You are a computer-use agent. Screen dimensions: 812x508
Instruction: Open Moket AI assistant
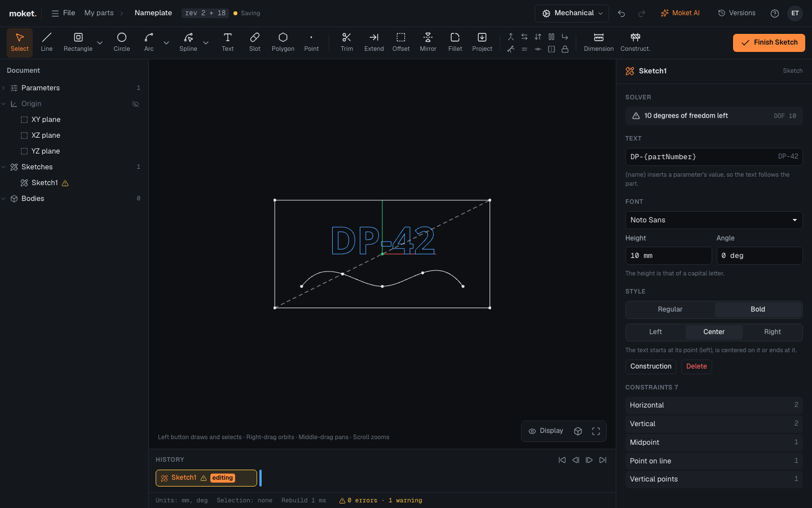pyautogui.click(x=680, y=13)
